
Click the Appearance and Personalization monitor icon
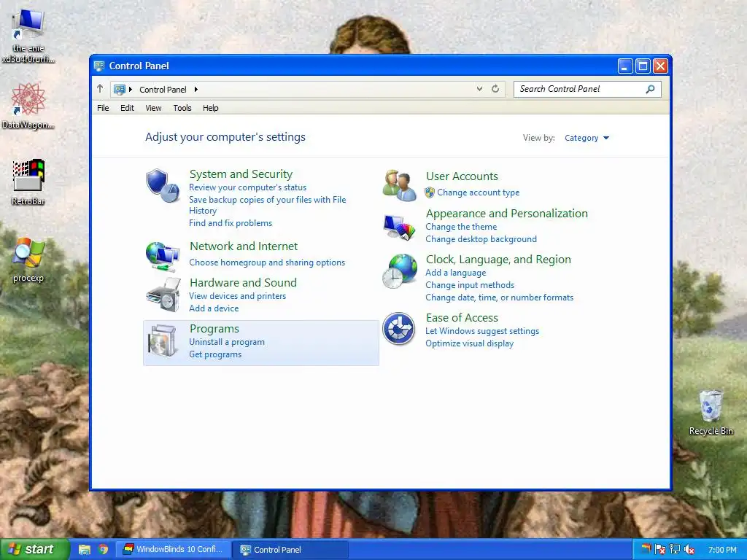coord(399,227)
